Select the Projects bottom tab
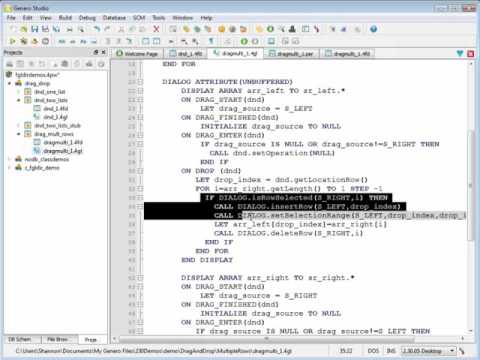Screen dimensions: 480x360 tap(91, 340)
